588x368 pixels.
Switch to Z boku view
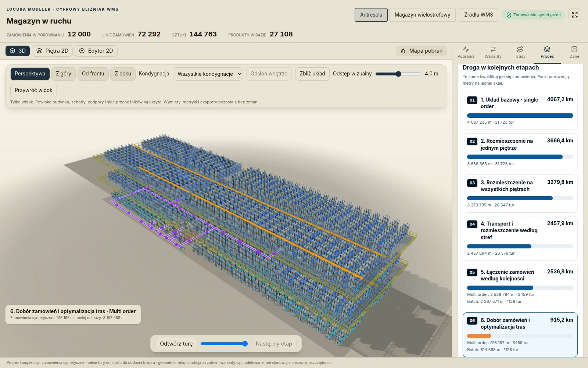coord(123,74)
